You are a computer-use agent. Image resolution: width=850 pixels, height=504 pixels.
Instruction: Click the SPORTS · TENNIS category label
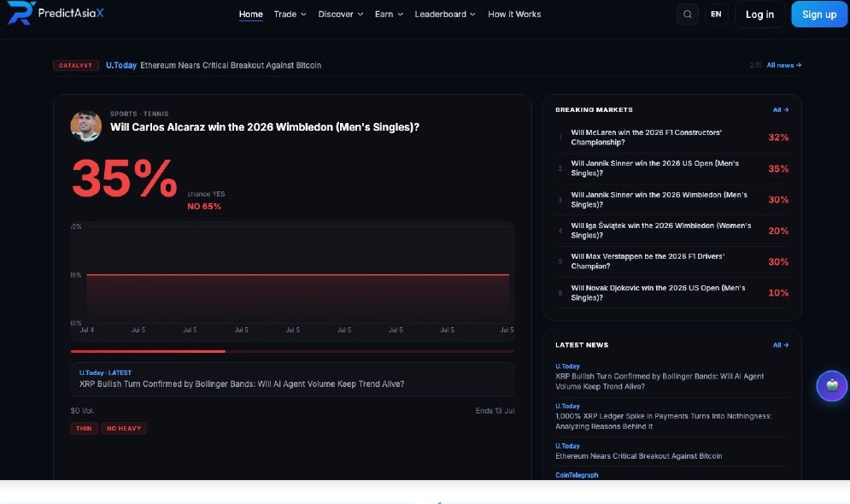[139, 114]
